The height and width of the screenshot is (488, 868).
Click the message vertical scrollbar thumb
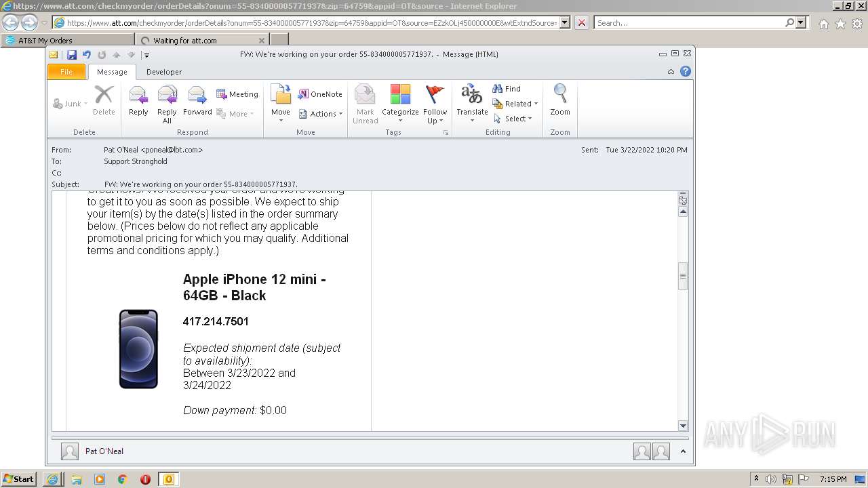click(683, 276)
